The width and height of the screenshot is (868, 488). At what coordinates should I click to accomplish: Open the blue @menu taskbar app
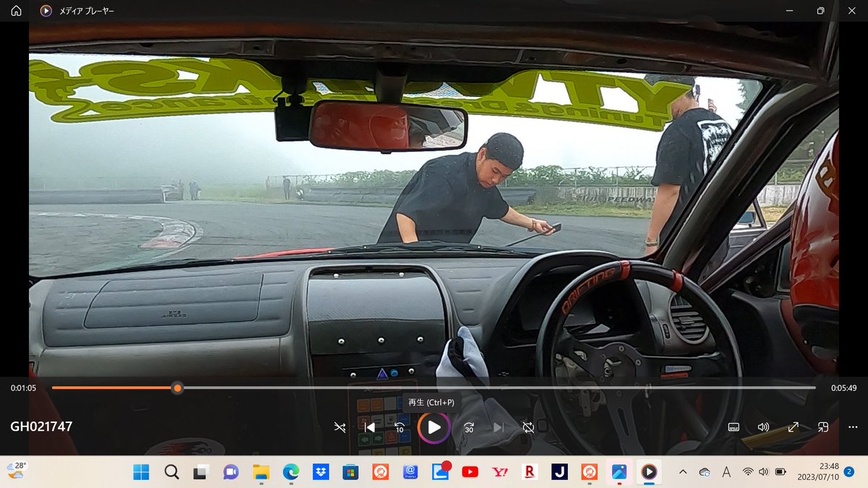click(x=410, y=472)
